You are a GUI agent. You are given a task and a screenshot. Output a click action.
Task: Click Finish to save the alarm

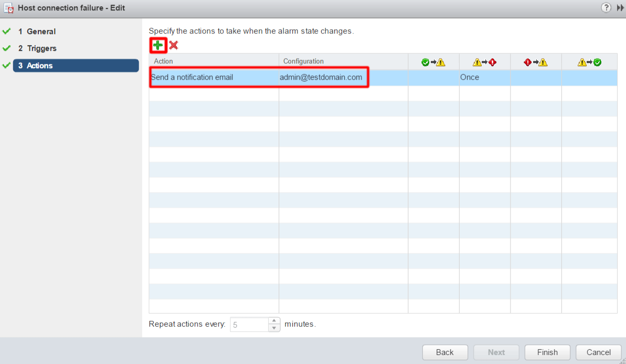point(547,352)
